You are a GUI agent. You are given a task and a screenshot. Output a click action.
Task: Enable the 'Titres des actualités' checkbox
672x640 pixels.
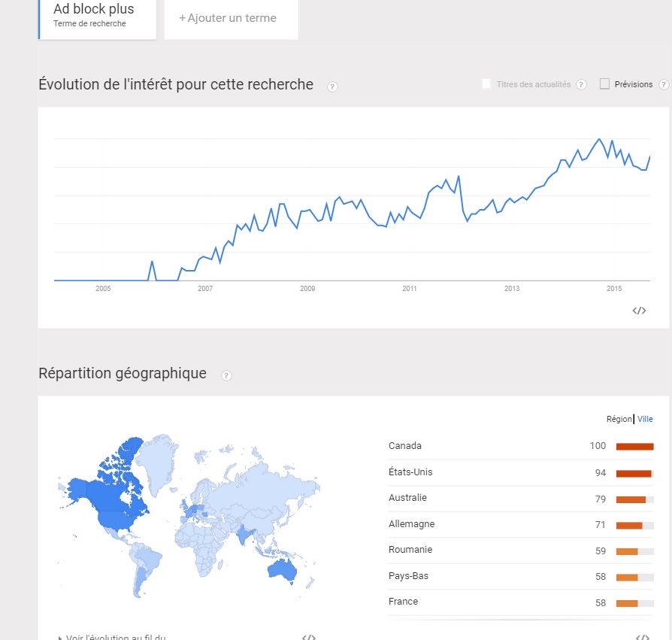(x=486, y=84)
